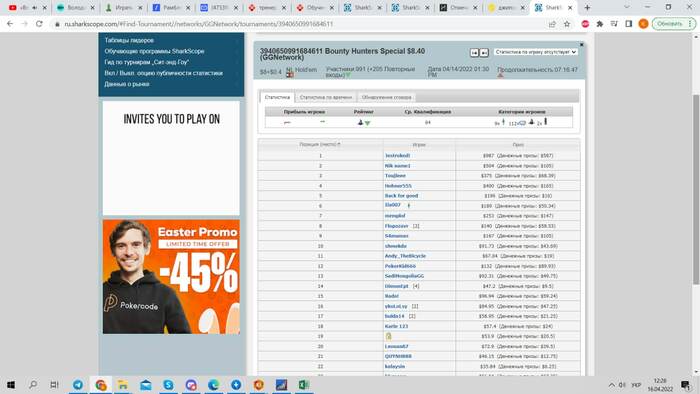The width and height of the screenshot is (700, 394).
Task: Click the right square icon beside dropdown
Action: 484,53
